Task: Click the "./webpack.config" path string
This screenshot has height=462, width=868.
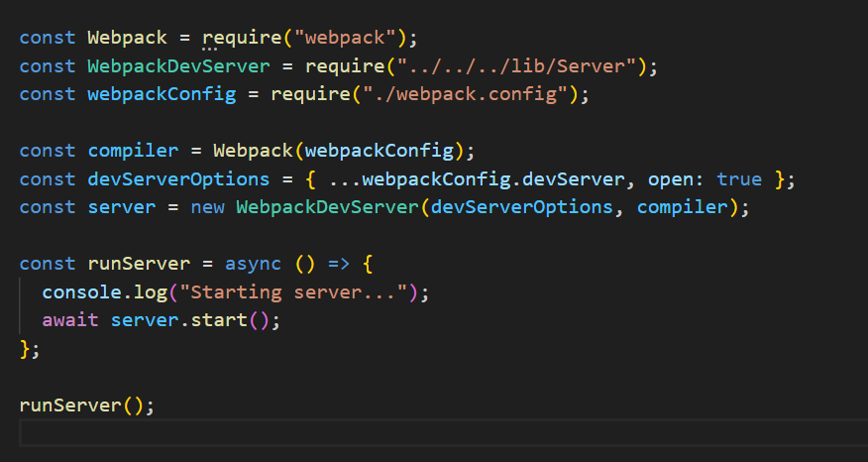Action: [466, 94]
